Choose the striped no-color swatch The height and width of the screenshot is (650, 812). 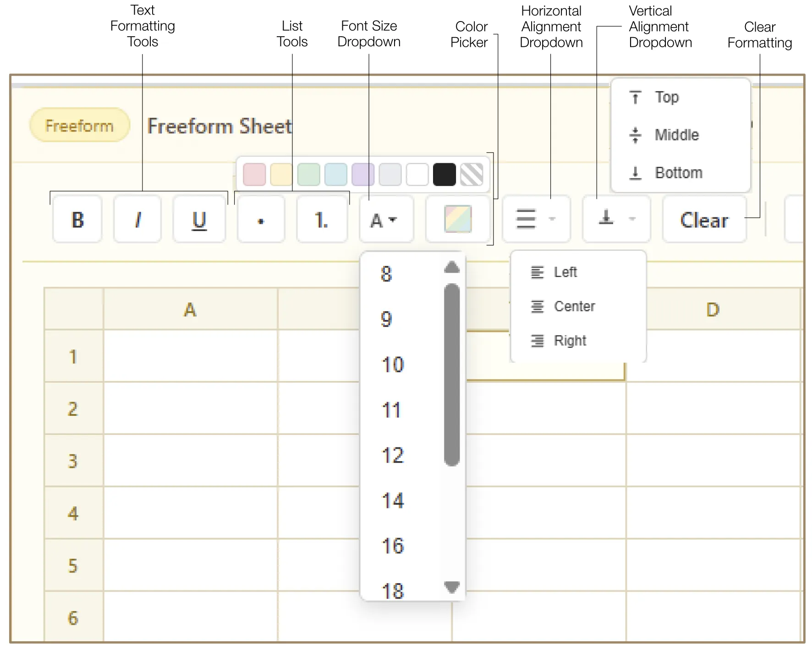coord(472,175)
